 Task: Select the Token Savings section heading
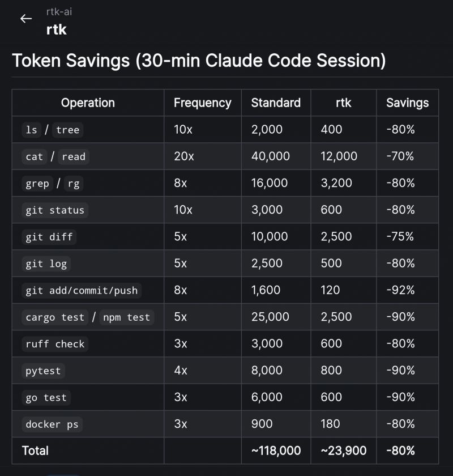[x=199, y=61]
